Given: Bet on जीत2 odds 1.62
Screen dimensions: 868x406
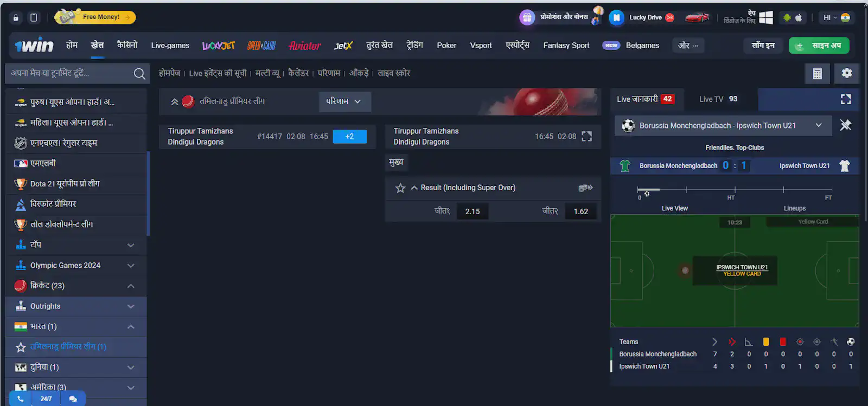Looking at the screenshot, I should (x=581, y=211).
